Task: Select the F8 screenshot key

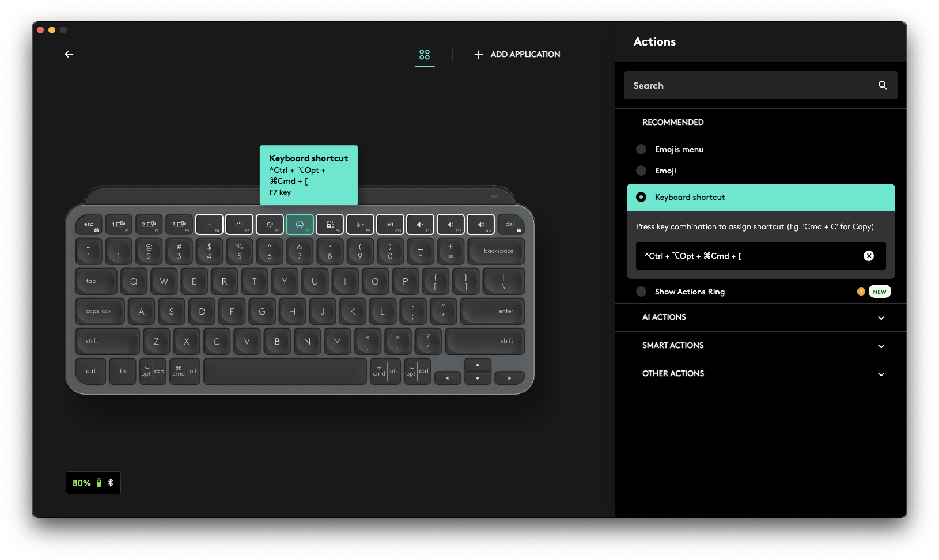Action: coord(330,224)
